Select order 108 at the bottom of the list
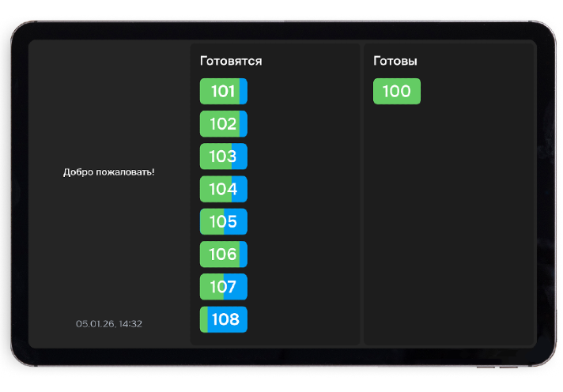563x392 pixels. point(225,319)
